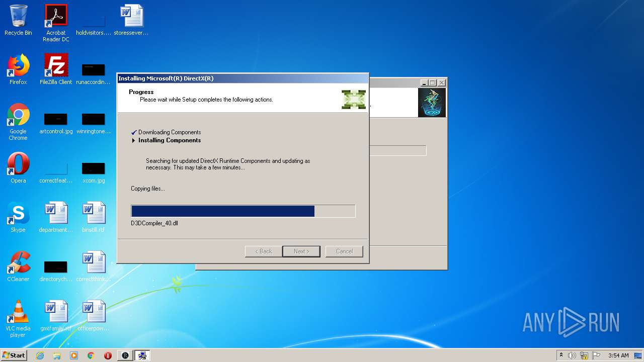The height and width of the screenshot is (362, 644).
Task: Select the officerpow Word document icon
Action: coord(94,316)
